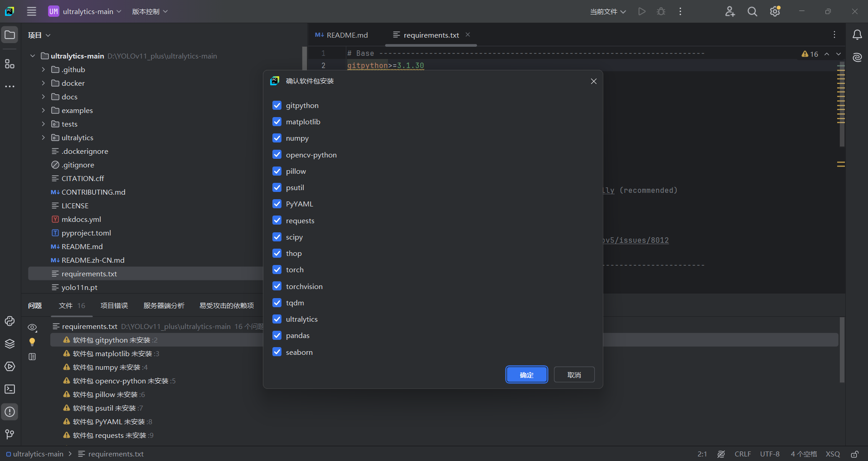Open the Python Console tool window
This screenshot has height=461, width=868.
click(10, 321)
